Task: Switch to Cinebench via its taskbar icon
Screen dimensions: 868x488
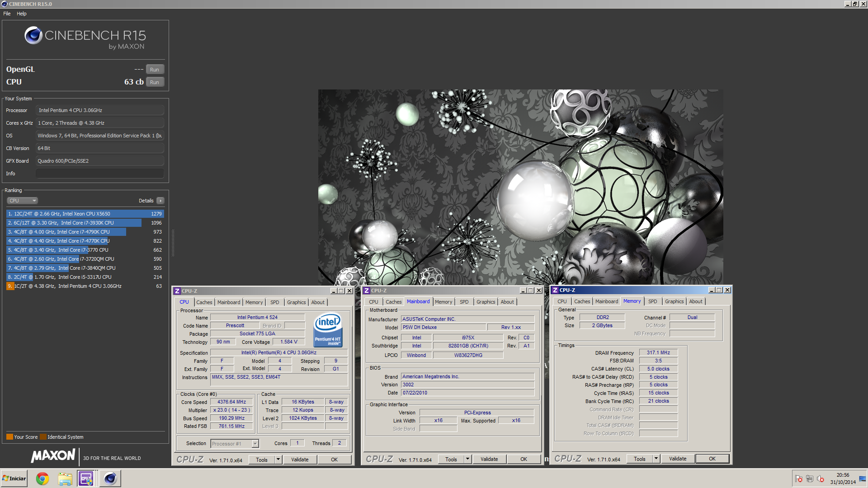Action: pyautogui.click(x=110, y=479)
